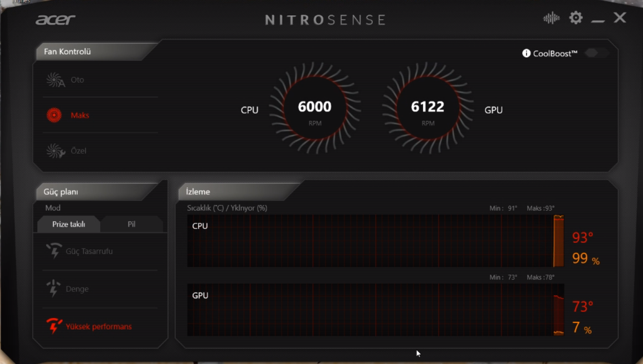Image resolution: width=643 pixels, height=364 pixels.
Task: Click the Min : 73° reading
Action: point(503,277)
